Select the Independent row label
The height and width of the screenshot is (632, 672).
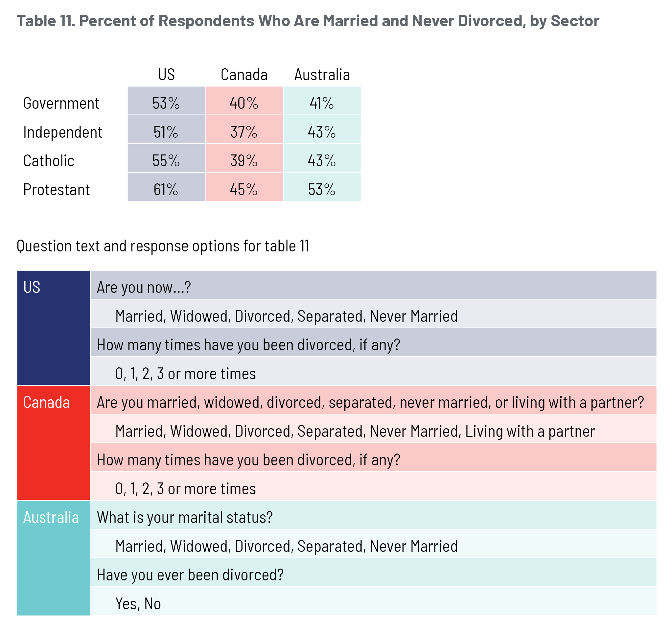point(62,132)
